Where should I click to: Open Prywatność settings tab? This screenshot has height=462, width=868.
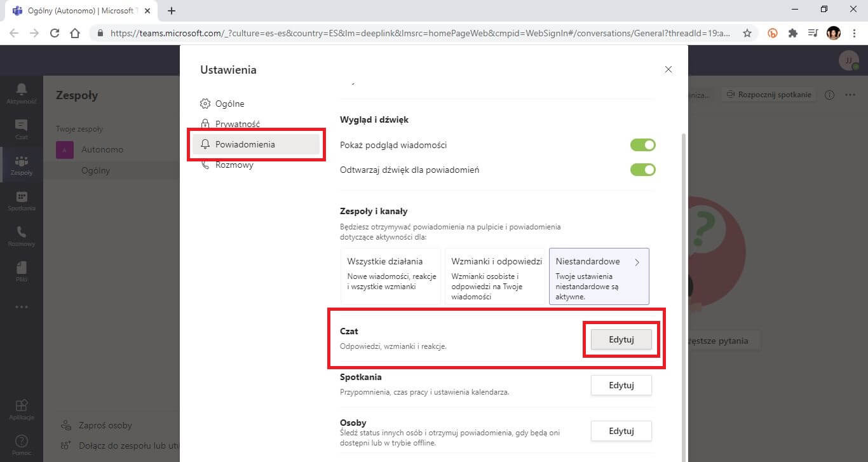(256, 124)
